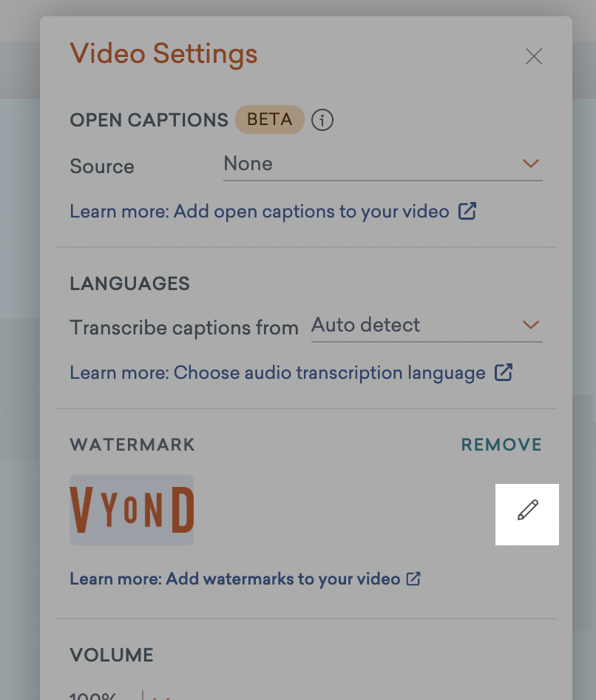The image size is (596, 700).
Task: Click the Source dropdown chevron arrow
Action: point(531,164)
